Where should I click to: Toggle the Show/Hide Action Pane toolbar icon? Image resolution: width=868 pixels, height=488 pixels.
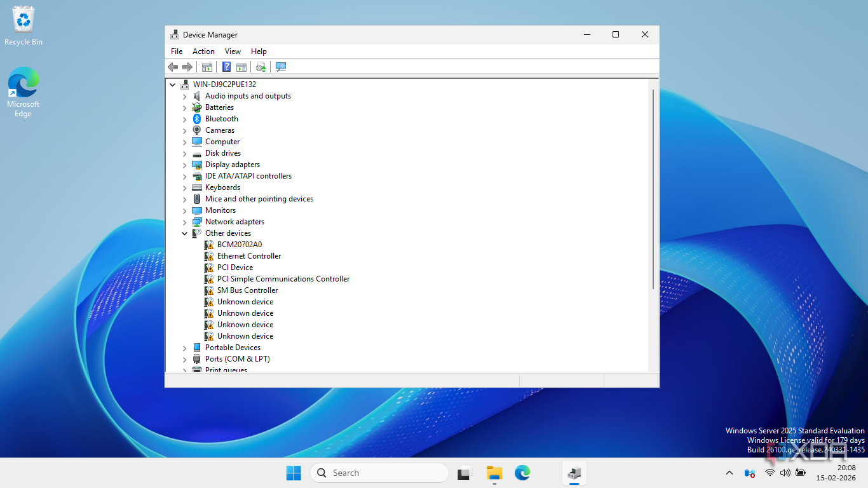point(241,67)
